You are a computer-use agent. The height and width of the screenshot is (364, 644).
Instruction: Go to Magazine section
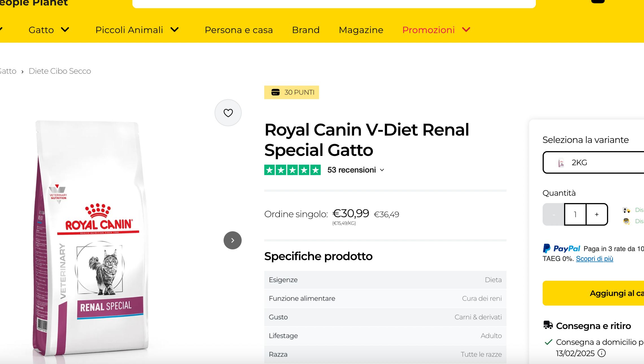click(x=361, y=30)
